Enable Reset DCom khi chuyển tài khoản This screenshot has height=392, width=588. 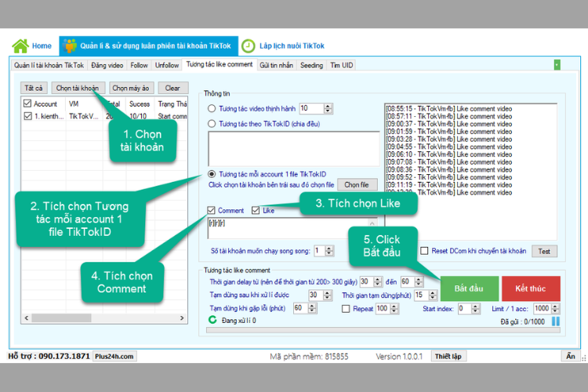(x=424, y=251)
